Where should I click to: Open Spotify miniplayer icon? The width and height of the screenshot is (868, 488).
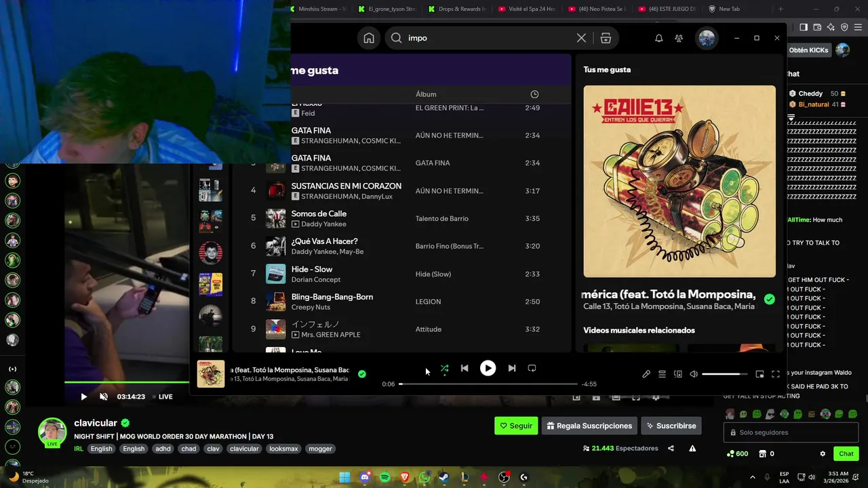click(759, 374)
